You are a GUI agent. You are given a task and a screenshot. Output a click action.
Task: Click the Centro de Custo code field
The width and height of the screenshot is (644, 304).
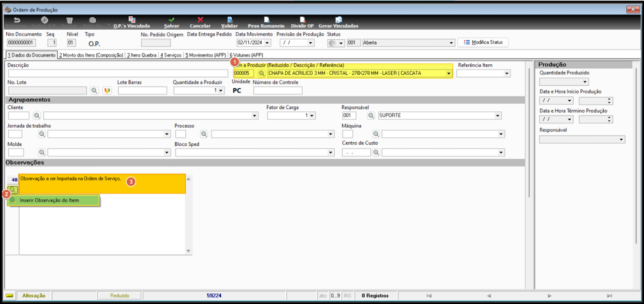[356, 152]
